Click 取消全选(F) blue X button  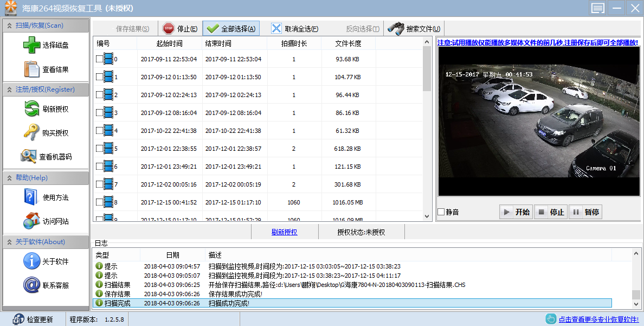point(294,28)
